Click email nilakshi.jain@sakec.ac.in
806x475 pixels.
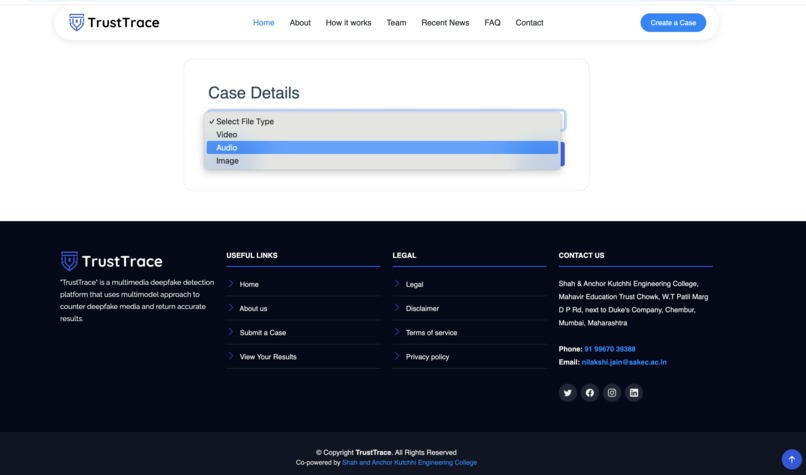[x=624, y=362]
